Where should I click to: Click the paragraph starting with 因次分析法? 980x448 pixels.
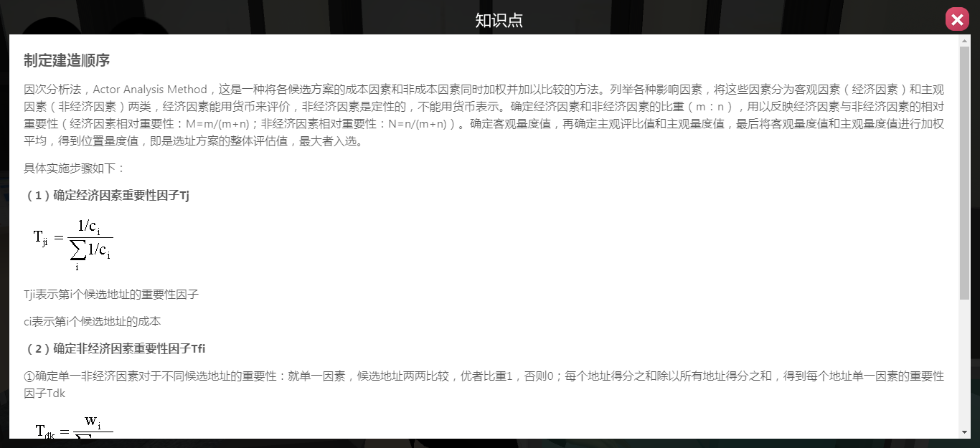[484, 115]
